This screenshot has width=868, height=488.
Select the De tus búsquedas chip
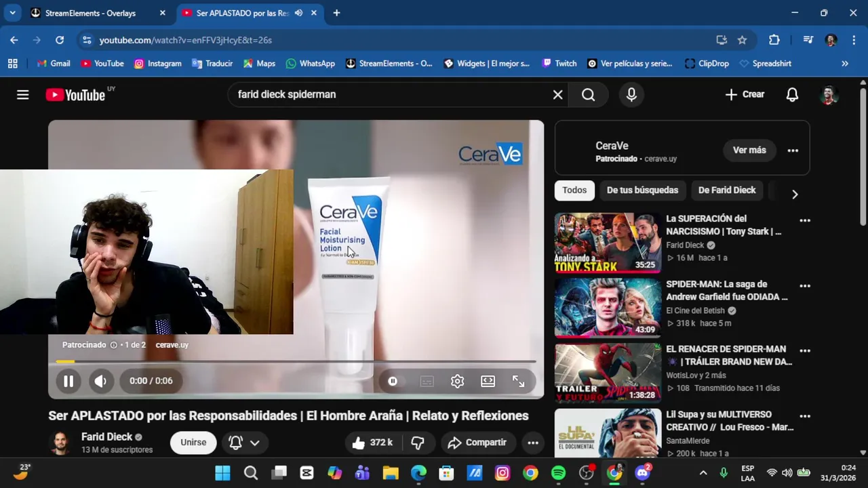point(642,190)
